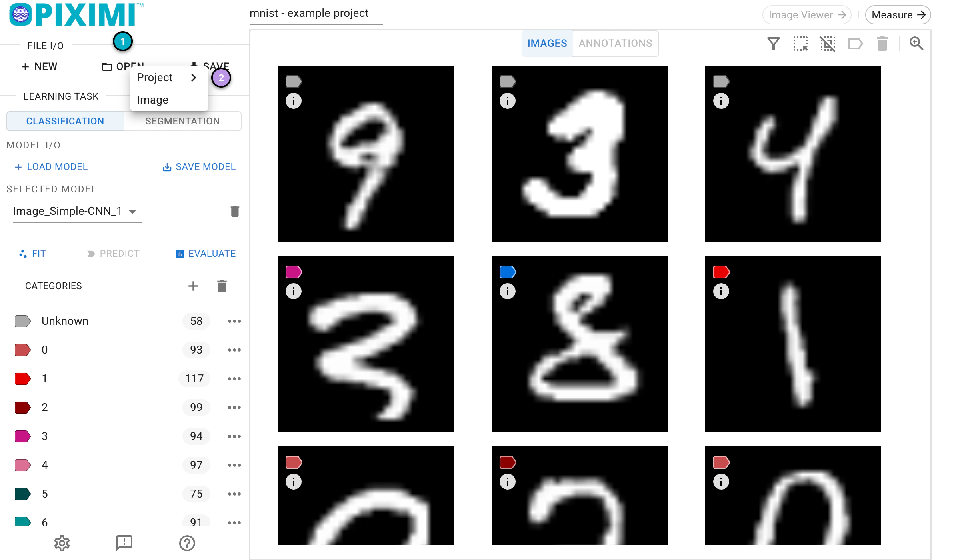Click the gray label tag on digit 4 image
Screen dimensions: 960x560
pyautogui.click(x=721, y=82)
